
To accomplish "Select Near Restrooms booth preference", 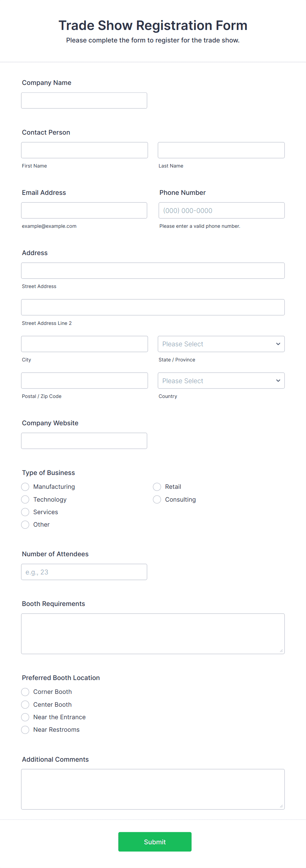I will [25, 730].
